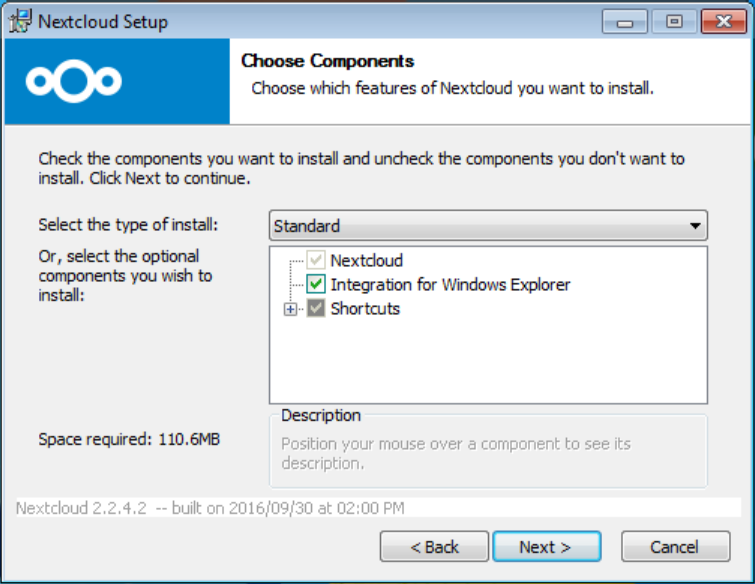Select Integration for Windows Explorer item
The image size is (755, 584).
pos(450,285)
